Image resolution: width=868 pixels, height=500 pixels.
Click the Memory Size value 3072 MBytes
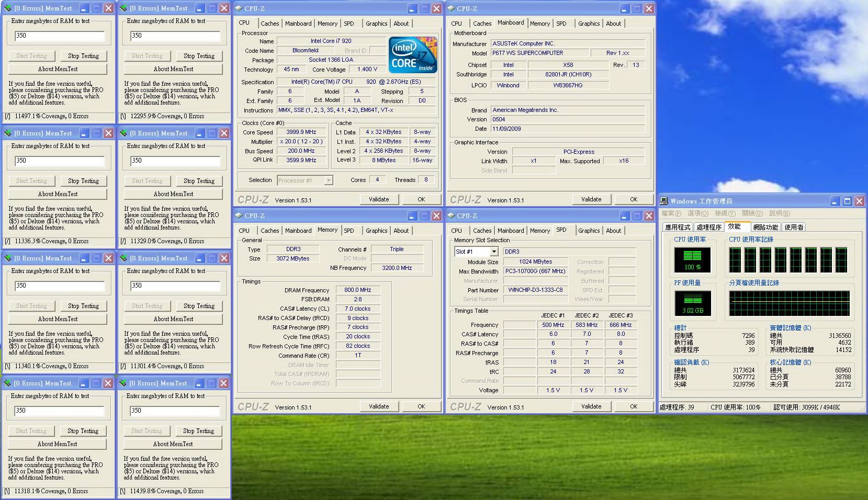coord(293,258)
